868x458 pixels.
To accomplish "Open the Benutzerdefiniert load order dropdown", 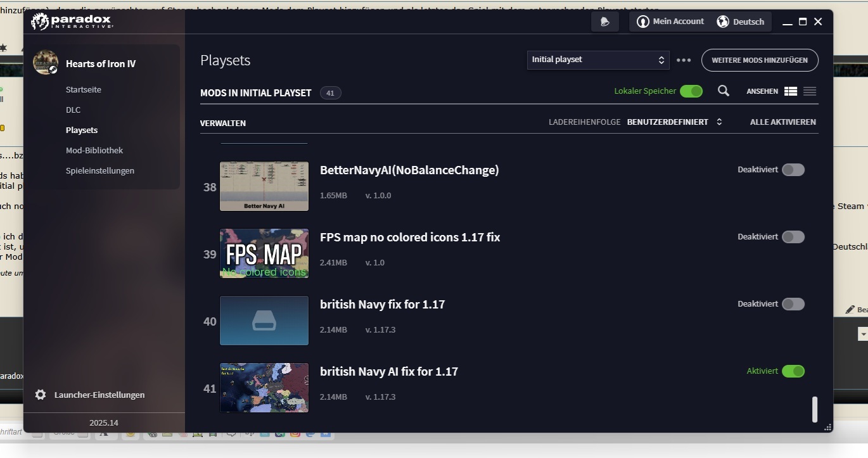I will click(675, 122).
